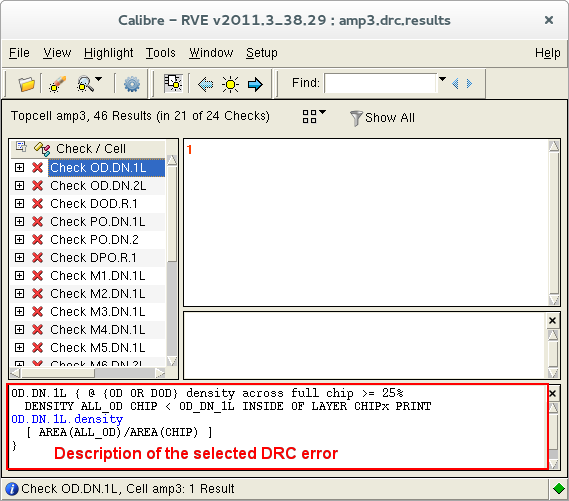This screenshot has width=569, height=501.
Task: Expand Check M3.DN.1L tree node
Action: coord(19,312)
